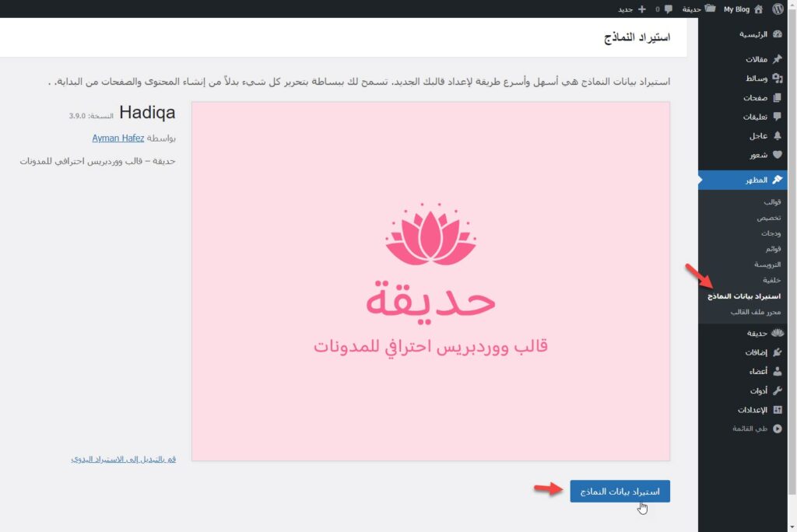Click the المظهر paintbrush icon
Viewport: 797px width, 532px height.
click(778, 180)
